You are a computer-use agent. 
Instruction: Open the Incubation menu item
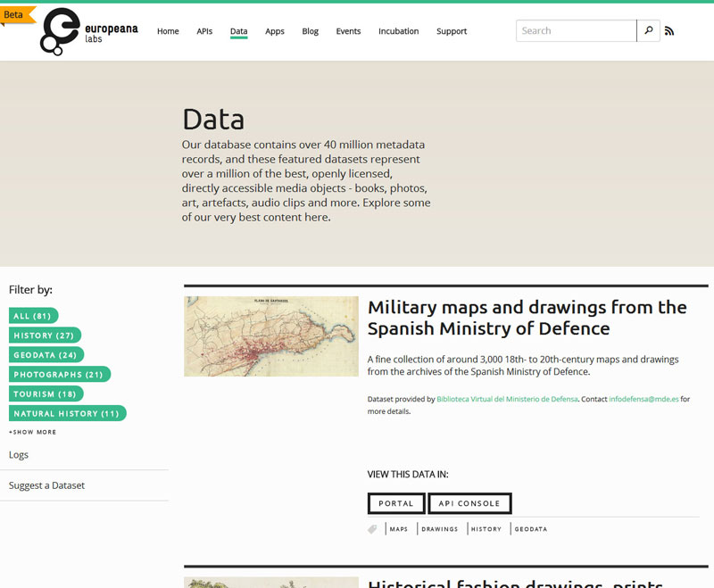point(398,31)
